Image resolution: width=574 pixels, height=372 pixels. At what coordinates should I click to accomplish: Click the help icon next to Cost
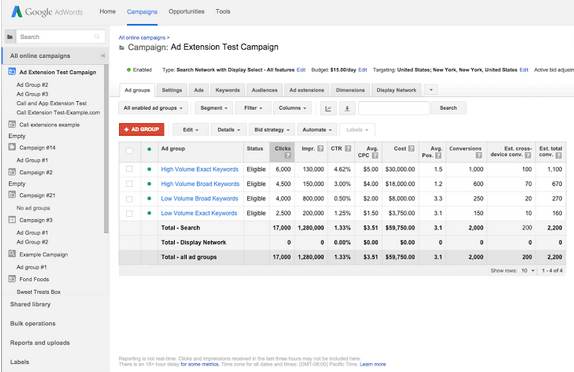[411, 149]
